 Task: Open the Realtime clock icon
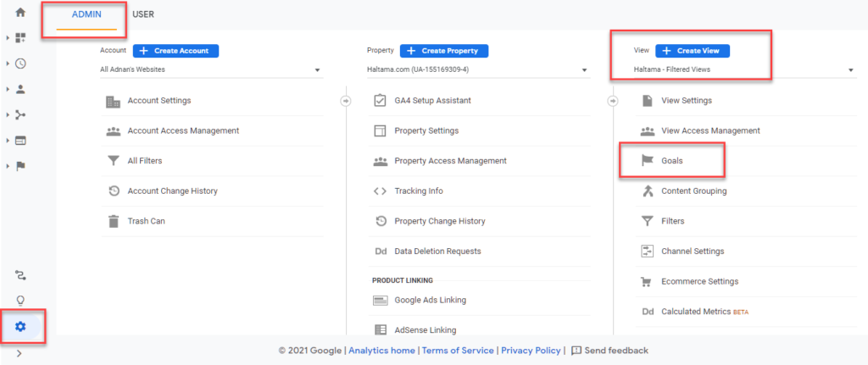click(x=20, y=64)
